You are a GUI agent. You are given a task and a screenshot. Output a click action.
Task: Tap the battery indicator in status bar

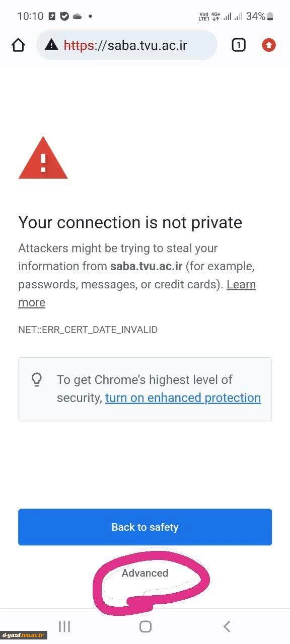(x=270, y=17)
